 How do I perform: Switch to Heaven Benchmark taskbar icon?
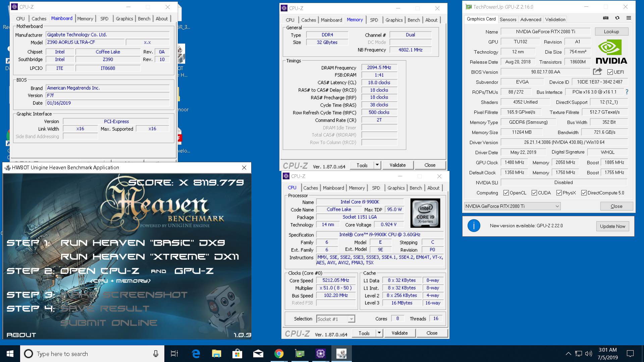[x=341, y=354]
